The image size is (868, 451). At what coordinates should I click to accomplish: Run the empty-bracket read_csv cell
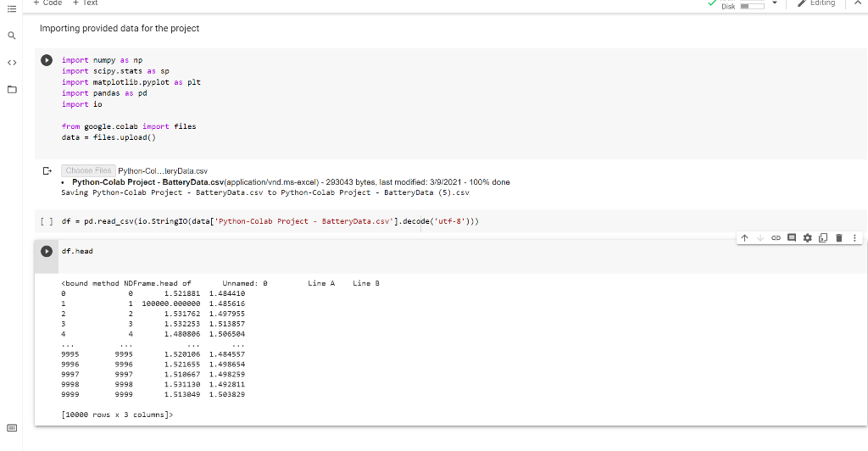coord(47,221)
